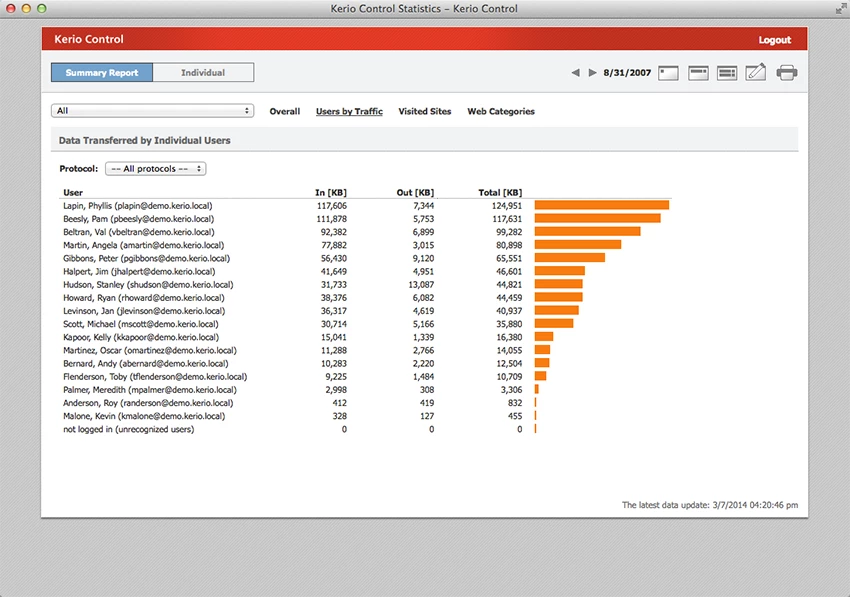
Task: Click the Logout link
Action: click(x=774, y=40)
